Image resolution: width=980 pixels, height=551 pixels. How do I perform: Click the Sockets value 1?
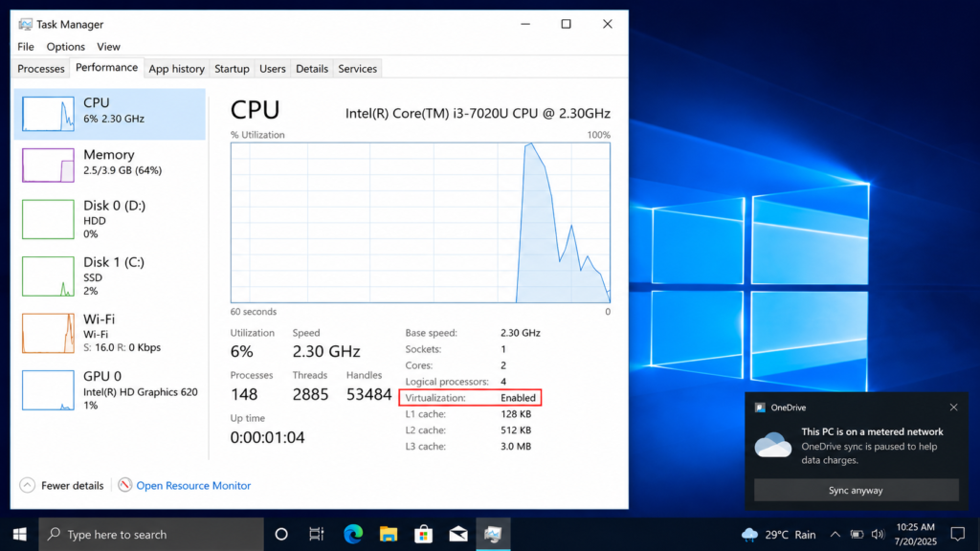(x=503, y=349)
